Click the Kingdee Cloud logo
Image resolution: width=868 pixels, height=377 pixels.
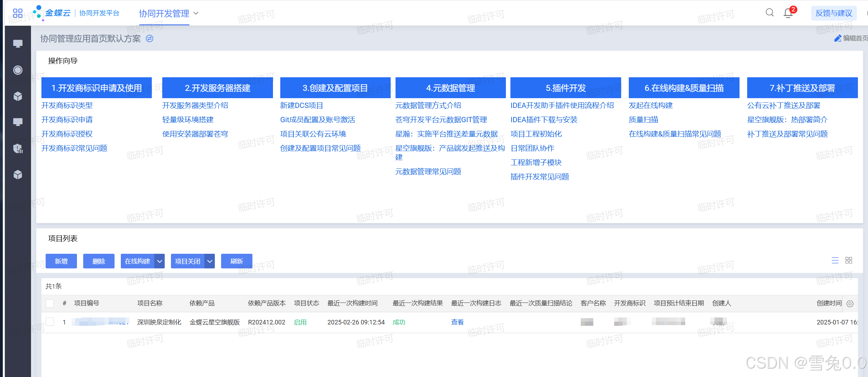(52, 13)
